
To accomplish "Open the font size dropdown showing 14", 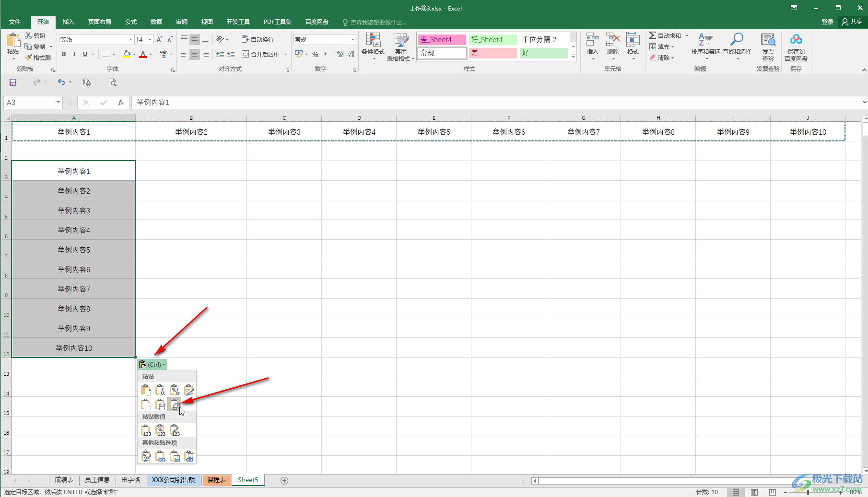I will [150, 39].
